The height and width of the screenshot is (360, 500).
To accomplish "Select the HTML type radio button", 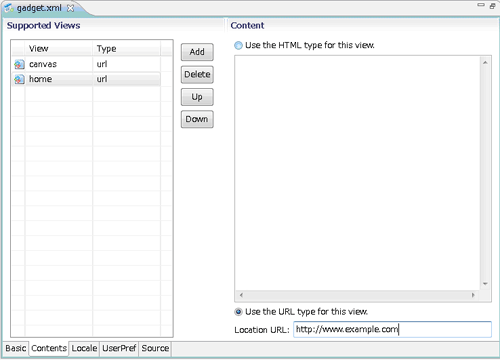I will point(238,45).
